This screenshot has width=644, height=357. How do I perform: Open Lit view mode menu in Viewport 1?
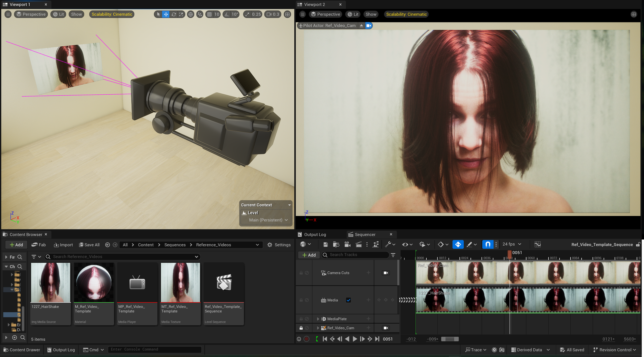tap(59, 14)
